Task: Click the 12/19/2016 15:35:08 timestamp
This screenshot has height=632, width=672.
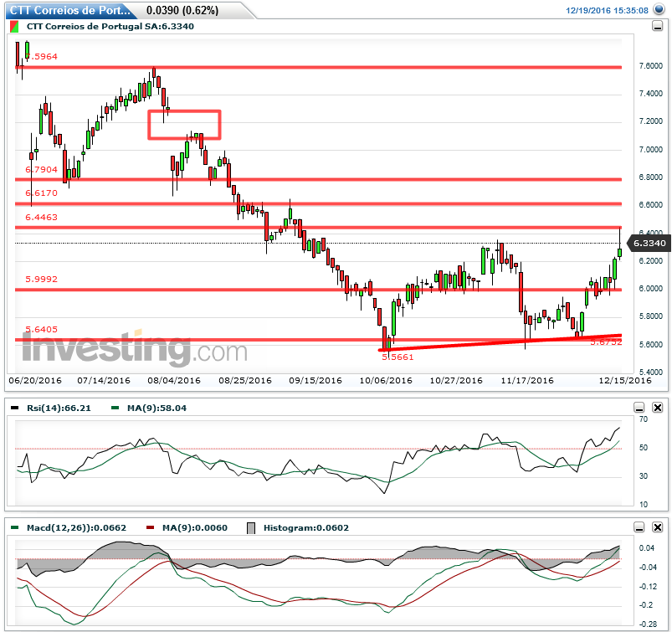Action: (x=607, y=10)
